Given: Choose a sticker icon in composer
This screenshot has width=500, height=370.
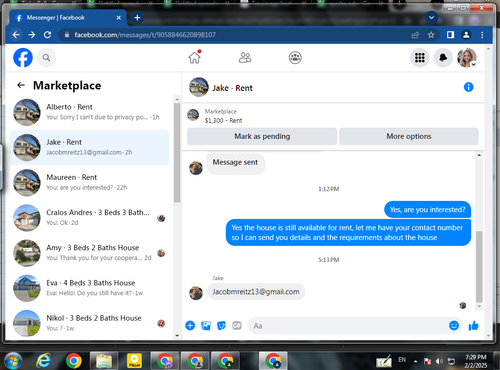Looking at the screenshot, I should click(221, 325).
